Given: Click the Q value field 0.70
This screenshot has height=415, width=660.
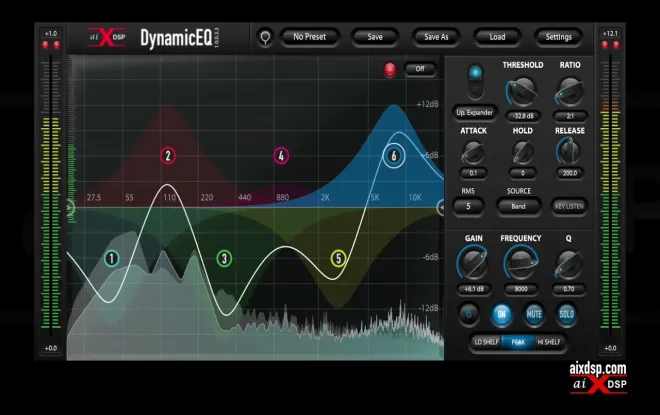Looking at the screenshot, I should [569, 289].
